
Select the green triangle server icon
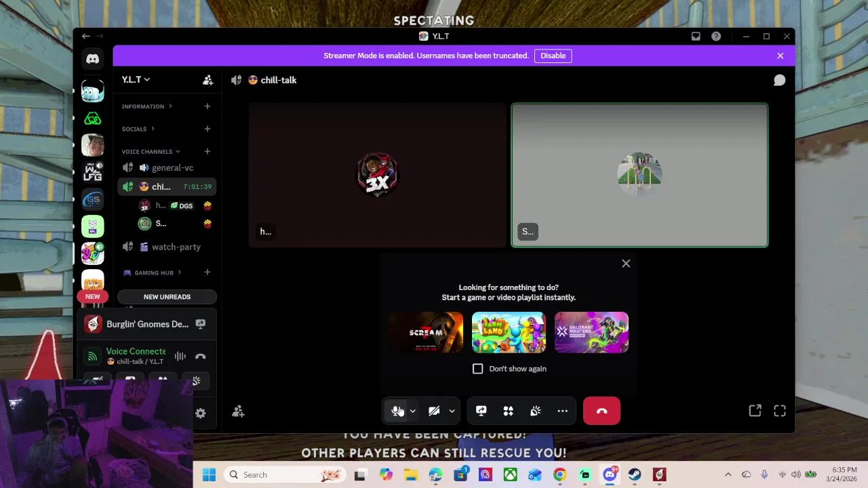(x=93, y=119)
